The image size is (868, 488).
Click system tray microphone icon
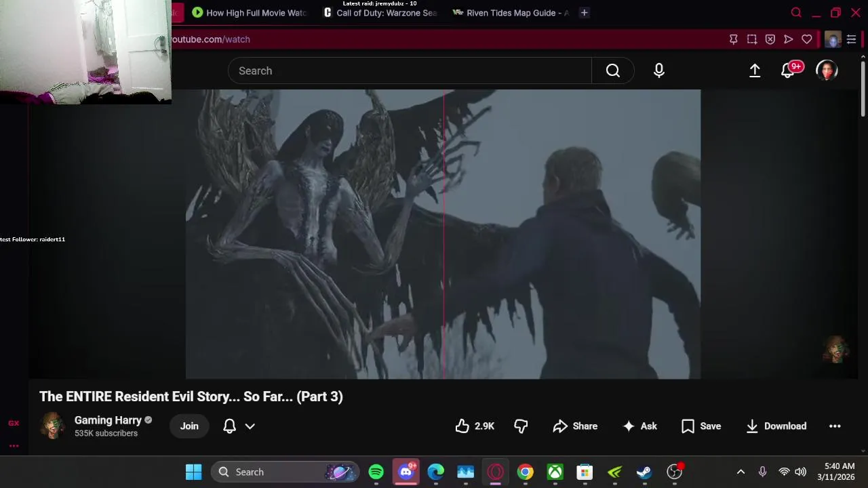[762, 472]
